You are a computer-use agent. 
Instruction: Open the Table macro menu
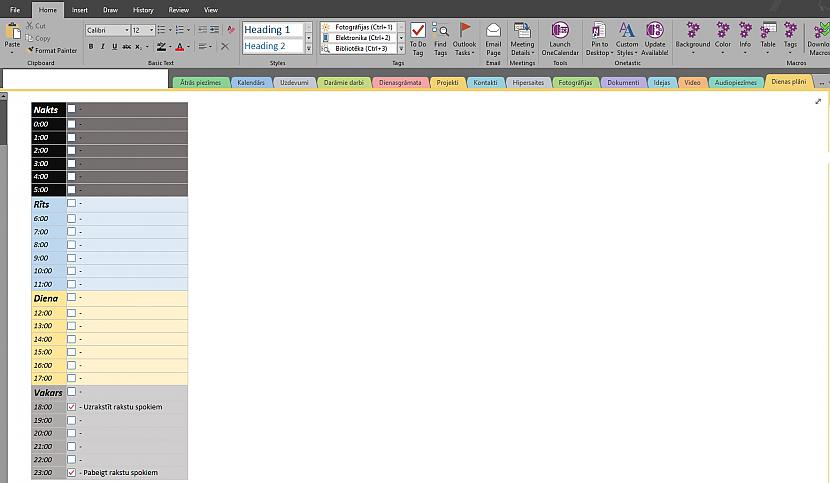coord(768,38)
